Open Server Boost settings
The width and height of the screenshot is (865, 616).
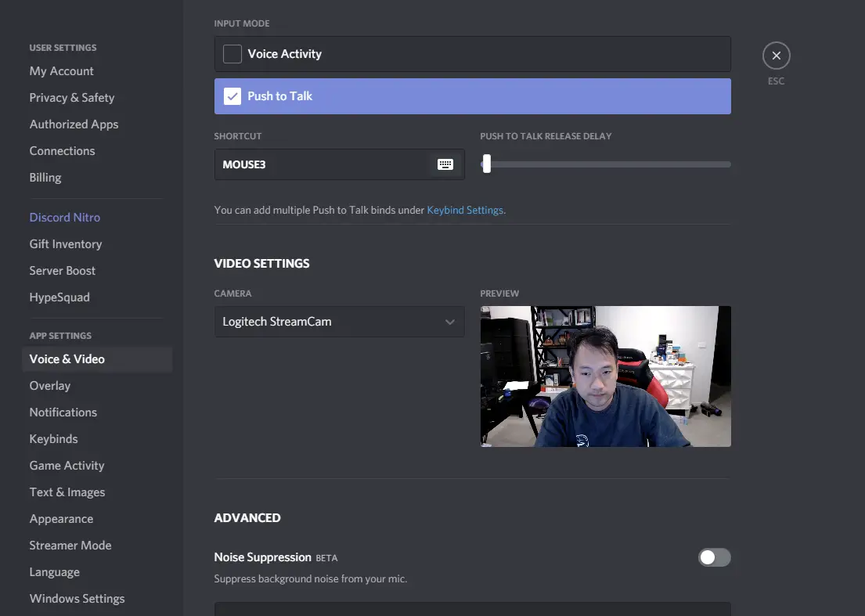point(63,271)
